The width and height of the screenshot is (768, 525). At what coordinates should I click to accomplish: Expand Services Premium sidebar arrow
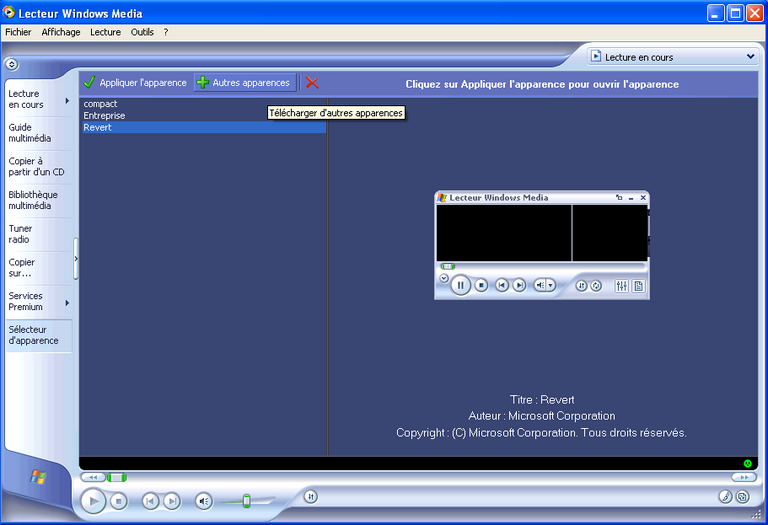(x=68, y=303)
